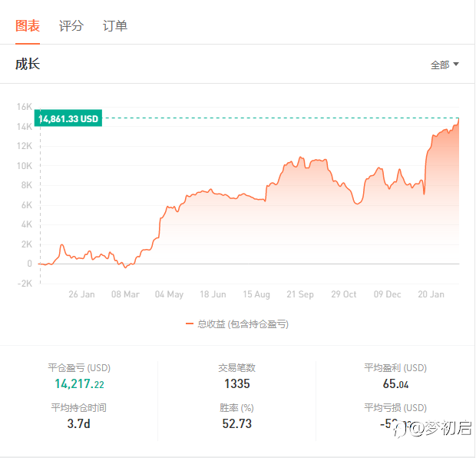Click the 平均盈利 value 65.04

(395, 384)
